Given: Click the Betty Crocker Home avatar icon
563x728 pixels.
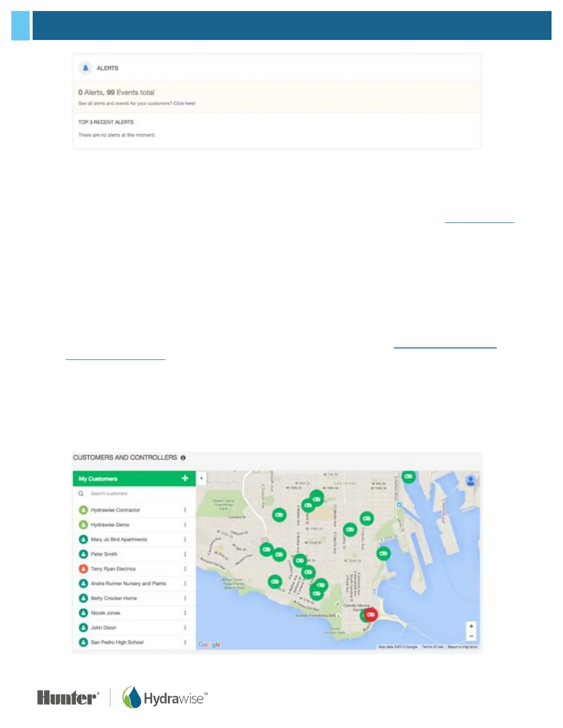Looking at the screenshot, I should pyautogui.click(x=83, y=598).
